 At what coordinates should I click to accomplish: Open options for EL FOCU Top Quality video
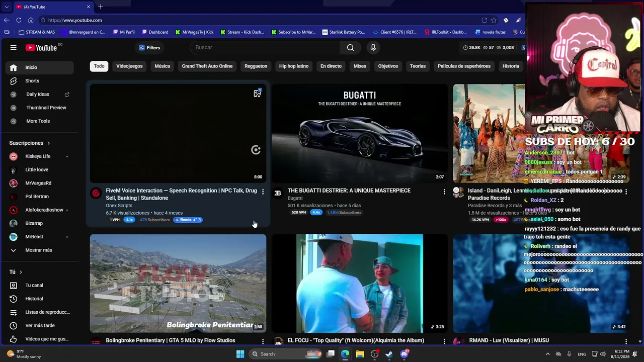click(444, 341)
